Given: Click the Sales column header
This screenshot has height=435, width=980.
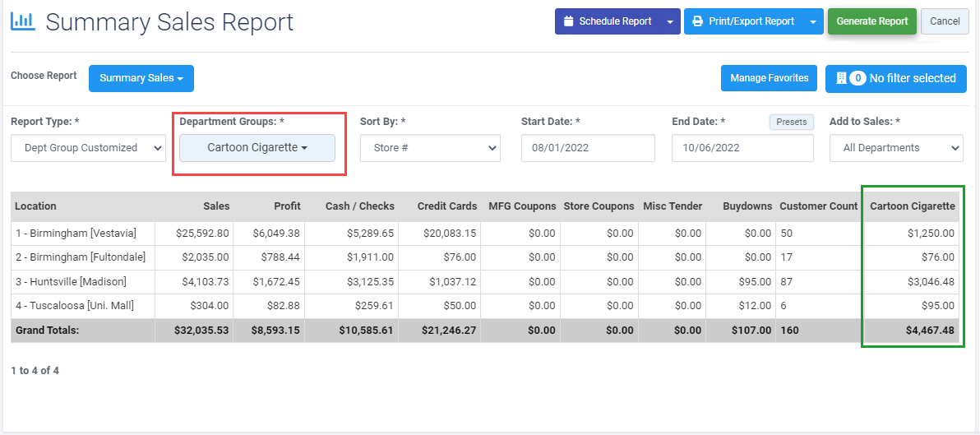Looking at the screenshot, I should coord(216,206).
